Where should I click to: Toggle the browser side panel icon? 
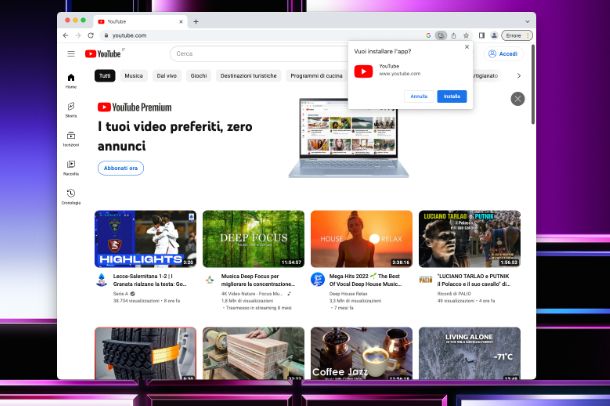(x=482, y=35)
